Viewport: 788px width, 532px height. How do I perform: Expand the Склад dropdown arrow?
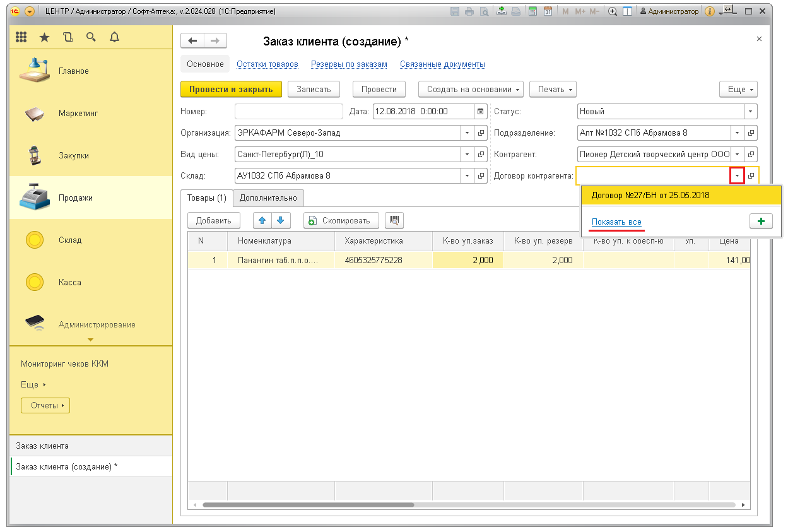click(x=467, y=176)
